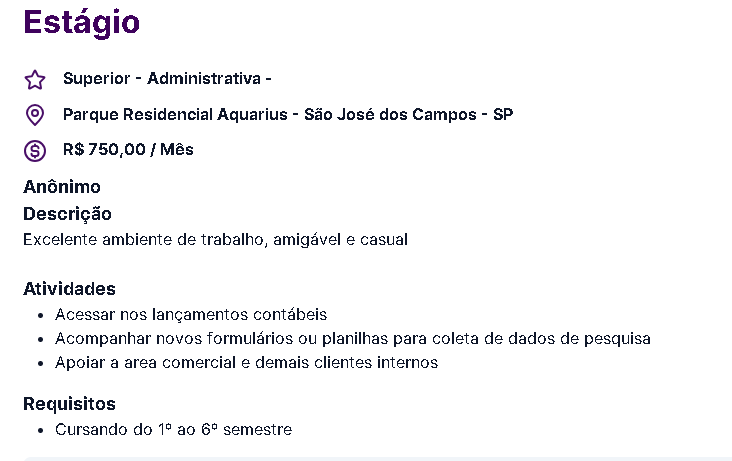Click the light panel below Requisitos
The image size is (732, 461).
coord(377,459)
